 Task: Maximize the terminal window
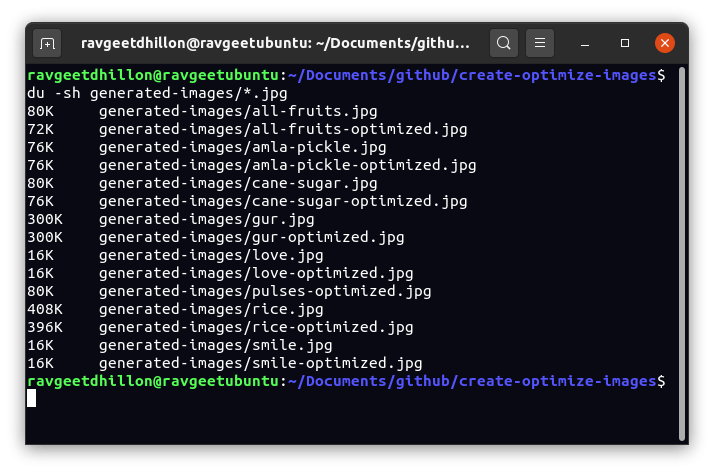[625, 44]
